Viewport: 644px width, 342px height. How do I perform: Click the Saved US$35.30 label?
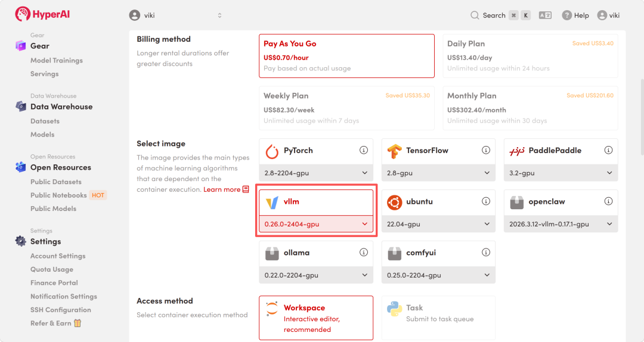pyautogui.click(x=407, y=95)
